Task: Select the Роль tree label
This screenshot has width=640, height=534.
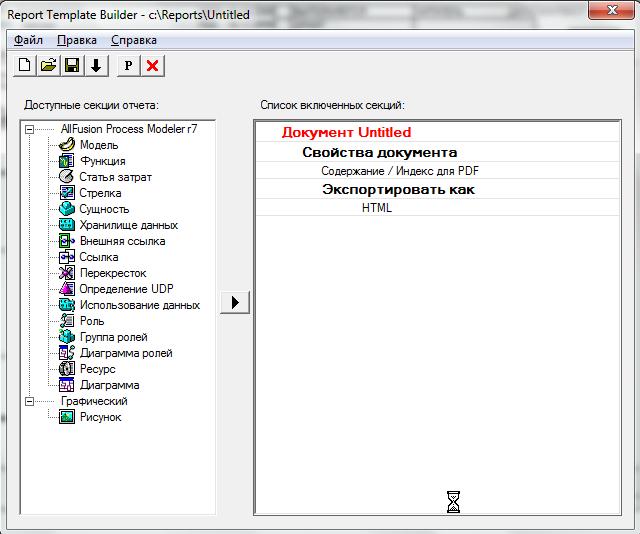Action: pyautogui.click(x=92, y=321)
